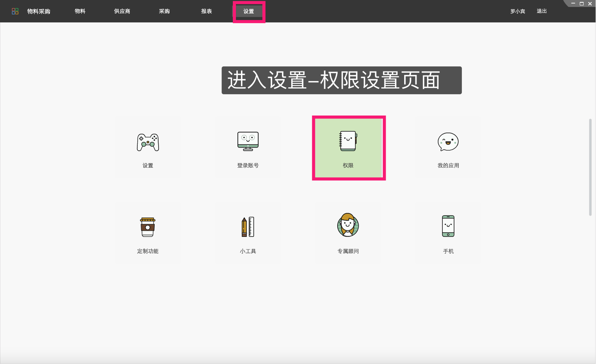Open the 小工具 widgets tile
The width and height of the screenshot is (596, 364).
pyautogui.click(x=248, y=233)
